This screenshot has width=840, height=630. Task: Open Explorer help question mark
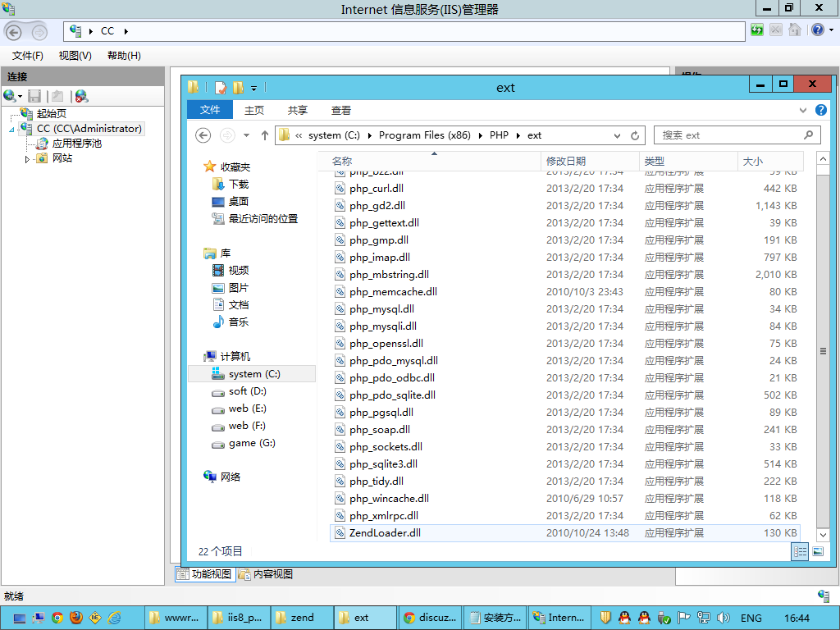point(820,111)
